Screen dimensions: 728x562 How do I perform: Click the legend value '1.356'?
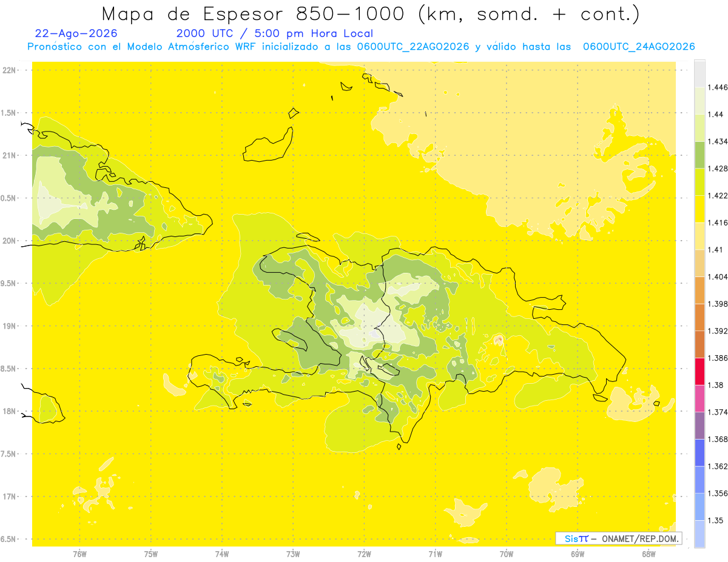[717, 493]
